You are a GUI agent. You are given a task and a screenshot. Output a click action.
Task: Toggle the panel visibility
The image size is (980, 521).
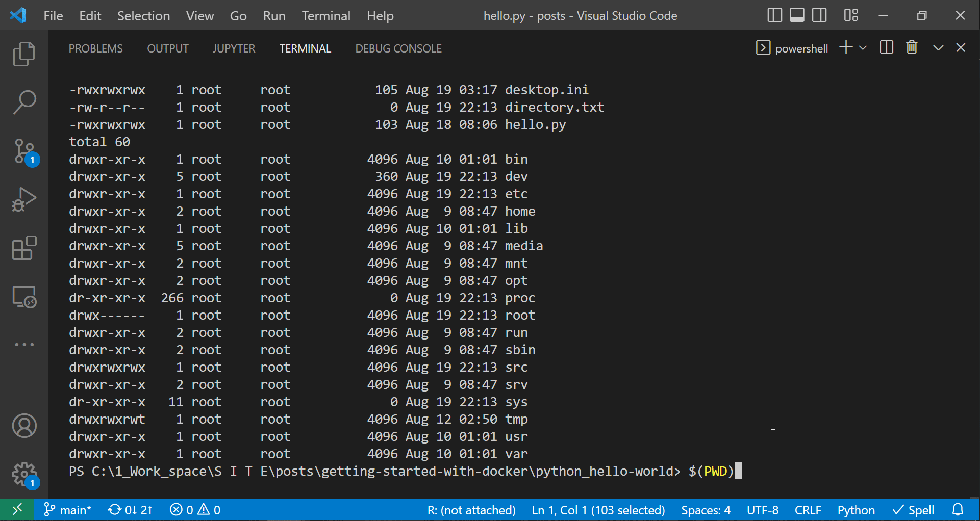pyautogui.click(x=796, y=15)
